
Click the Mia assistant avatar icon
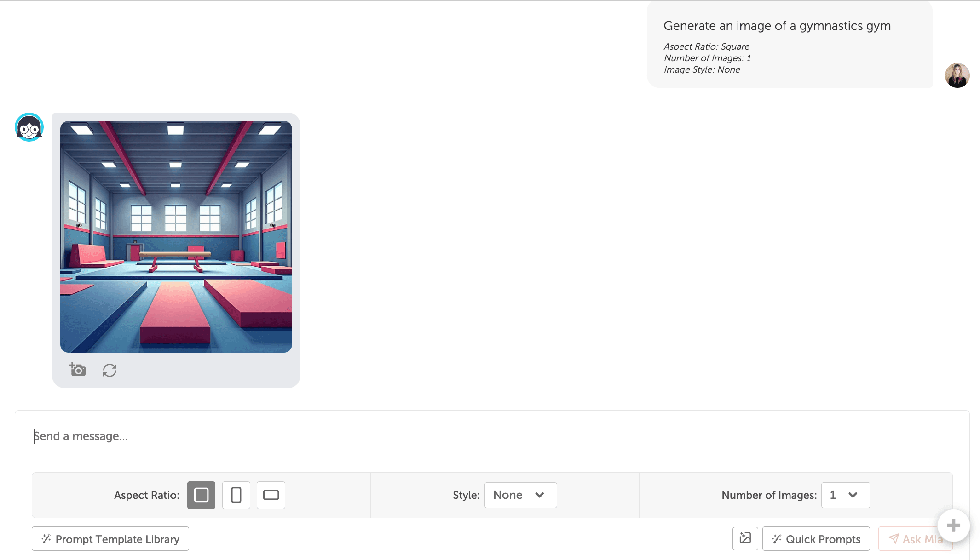tap(29, 127)
